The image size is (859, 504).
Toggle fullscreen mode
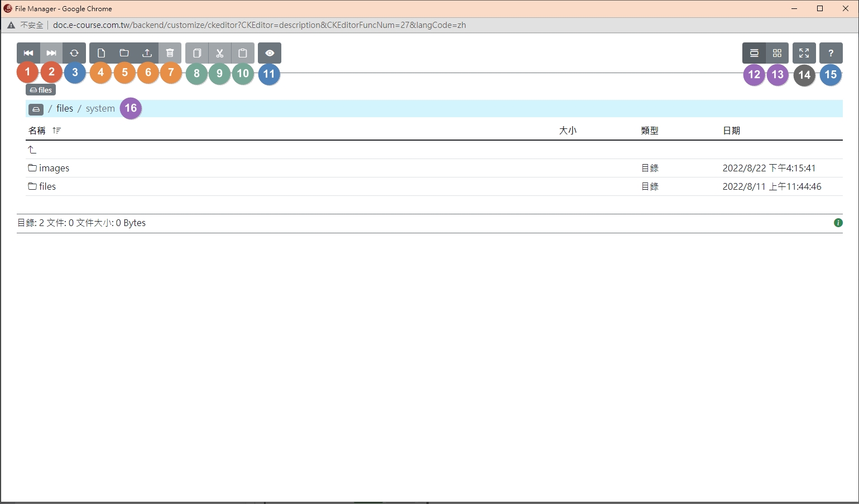804,53
